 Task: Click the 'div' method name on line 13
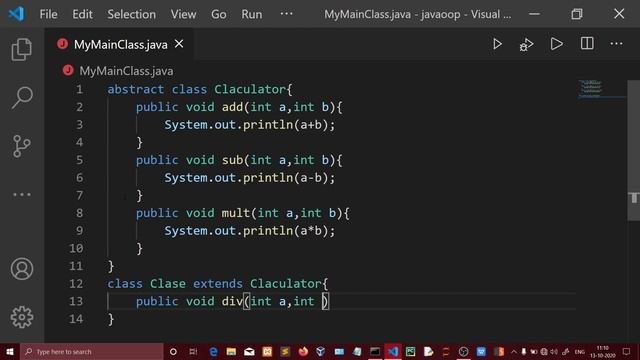[x=232, y=301]
